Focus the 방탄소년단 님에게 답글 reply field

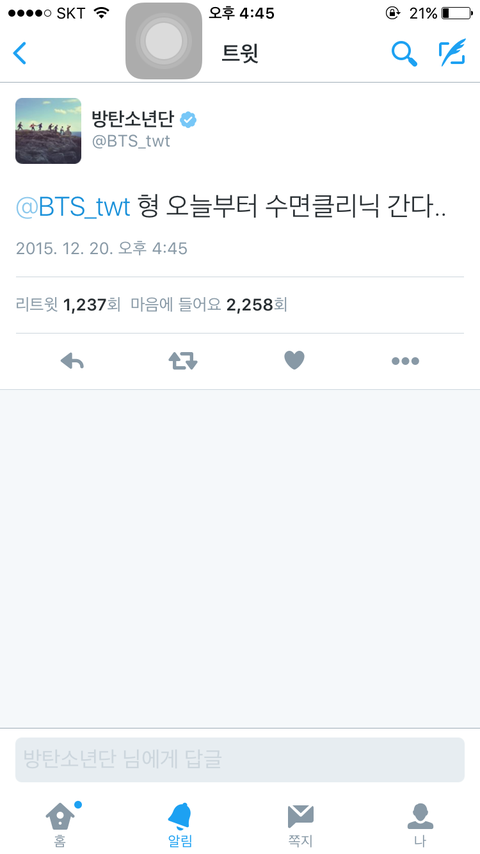tap(240, 760)
